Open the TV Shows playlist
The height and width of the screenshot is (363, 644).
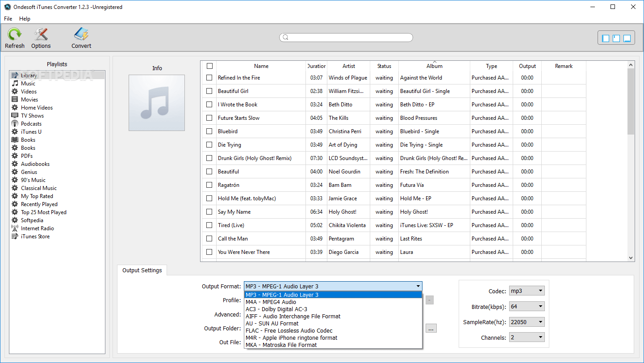tap(33, 115)
